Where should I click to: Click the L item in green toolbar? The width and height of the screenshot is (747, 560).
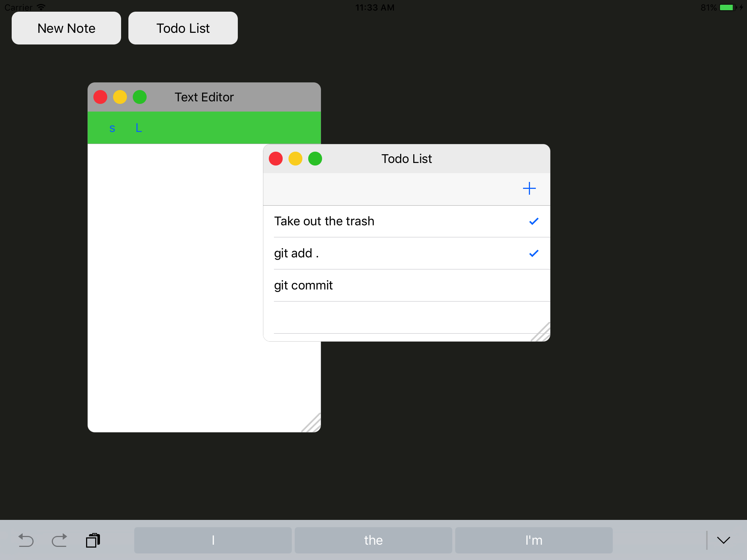coord(139,128)
